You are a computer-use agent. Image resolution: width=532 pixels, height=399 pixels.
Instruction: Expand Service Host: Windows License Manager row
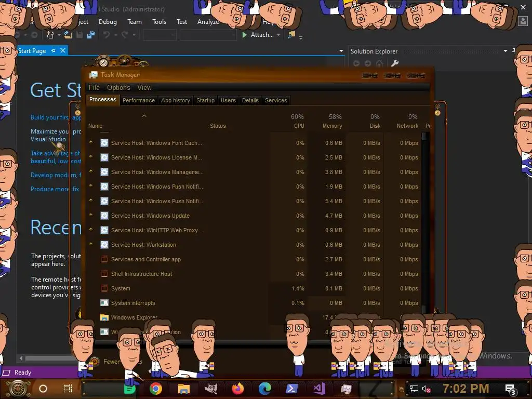coord(91,157)
